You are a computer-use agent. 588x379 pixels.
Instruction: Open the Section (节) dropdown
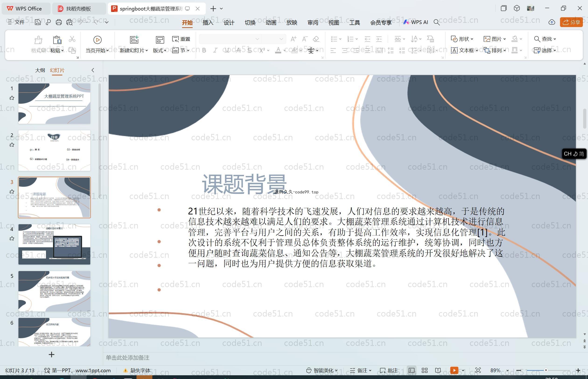[x=181, y=50]
